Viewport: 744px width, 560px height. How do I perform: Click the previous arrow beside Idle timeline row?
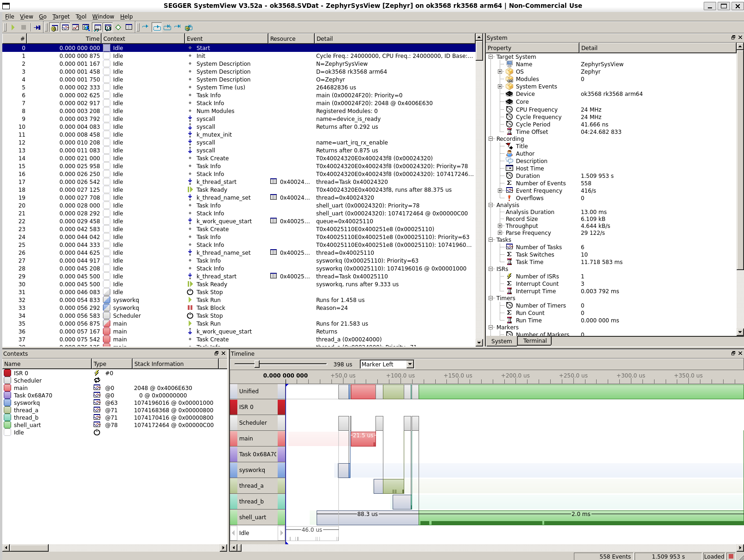(x=234, y=533)
